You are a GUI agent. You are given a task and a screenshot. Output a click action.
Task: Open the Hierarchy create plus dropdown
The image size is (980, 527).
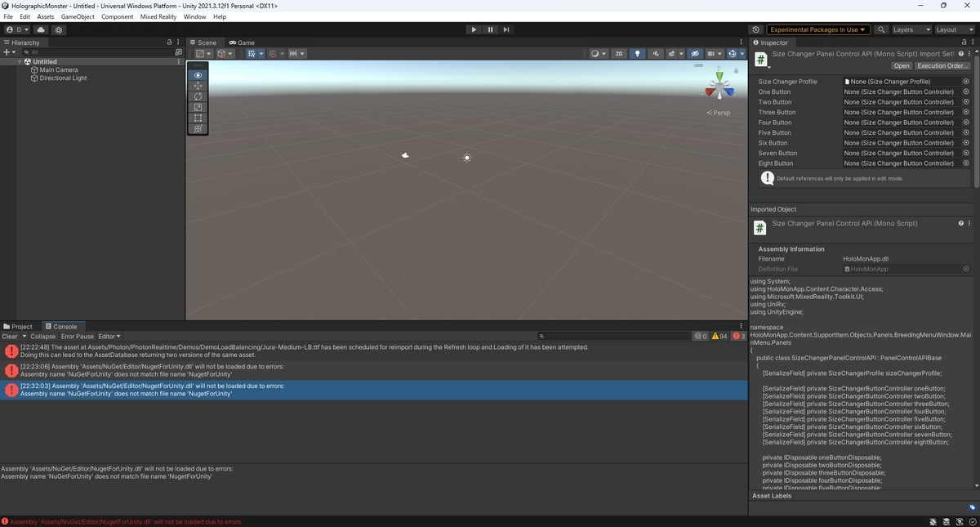(x=9, y=51)
